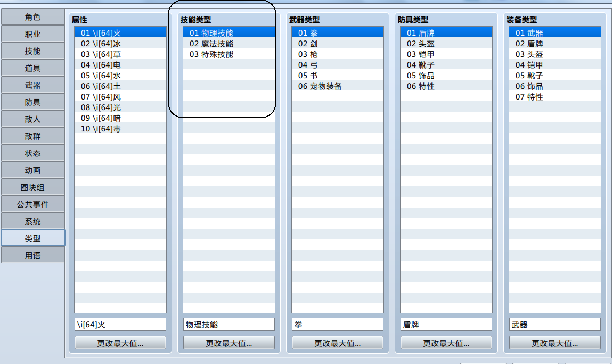Image resolution: width=612 pixels, height=364 pixels.
Task: Select weapon type 01 拳
Action: pos(338,33)
